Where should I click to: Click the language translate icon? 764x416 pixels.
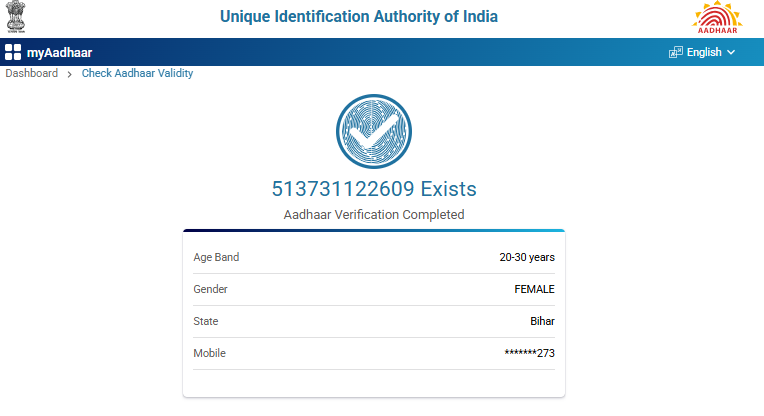[x=675, y=52]
